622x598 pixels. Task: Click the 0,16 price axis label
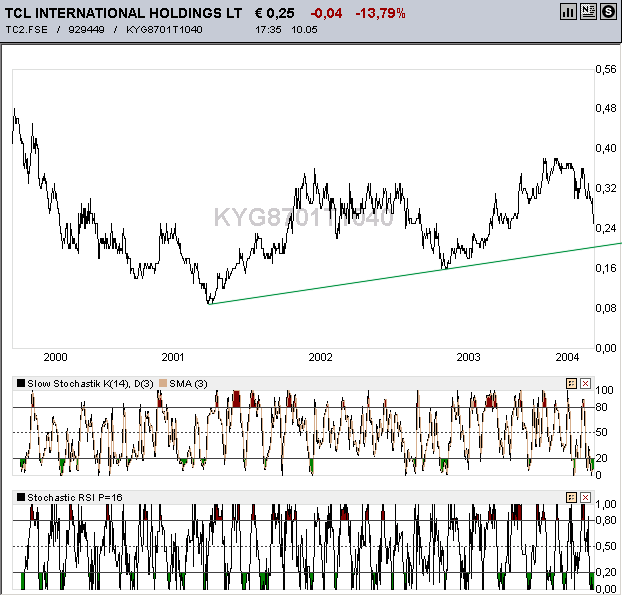pyautogui.click(x=606, y=268)
